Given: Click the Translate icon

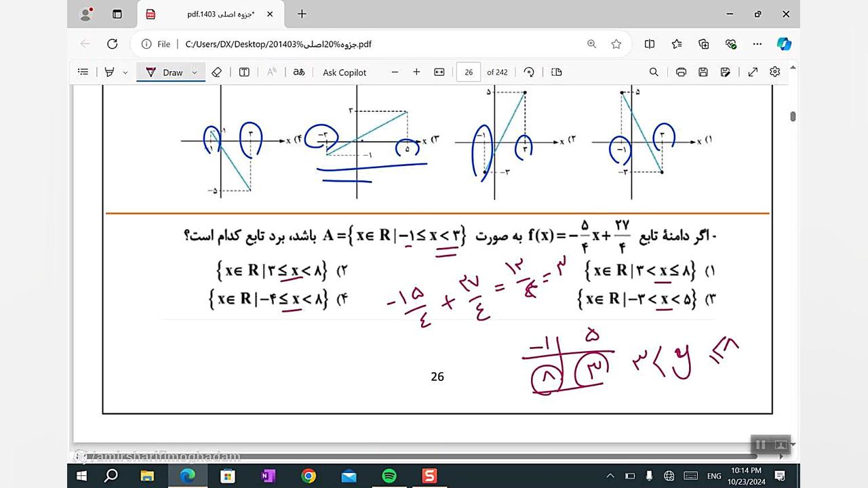Looking at the screenshot, I should (x=298, y=72).
